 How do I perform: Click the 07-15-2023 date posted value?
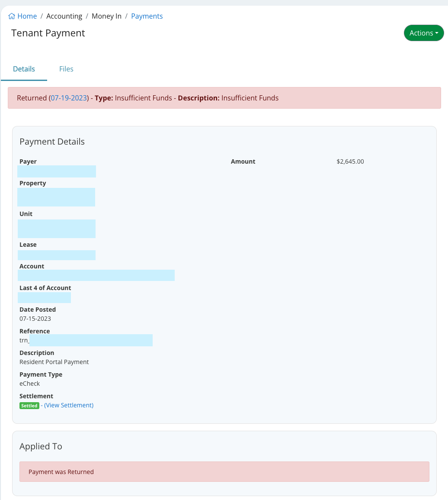coord(35,319)
